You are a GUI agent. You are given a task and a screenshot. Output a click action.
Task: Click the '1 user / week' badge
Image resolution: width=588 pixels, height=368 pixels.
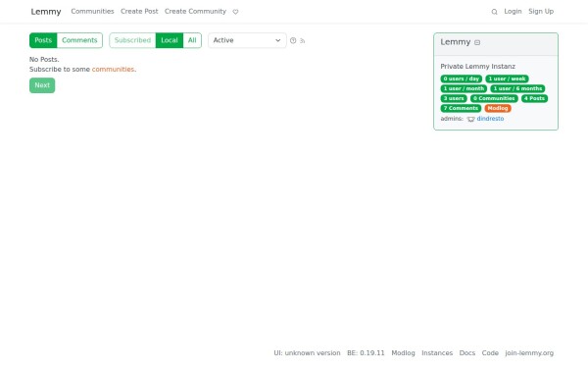click(x=507, y=79)
